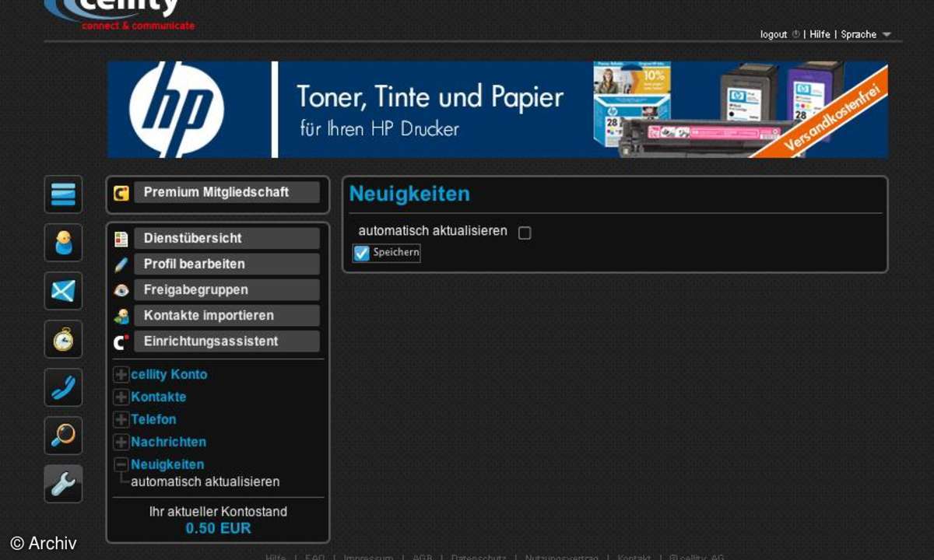Click the Premium Mitgliedschaft badge icon

[x=121, y=193]
